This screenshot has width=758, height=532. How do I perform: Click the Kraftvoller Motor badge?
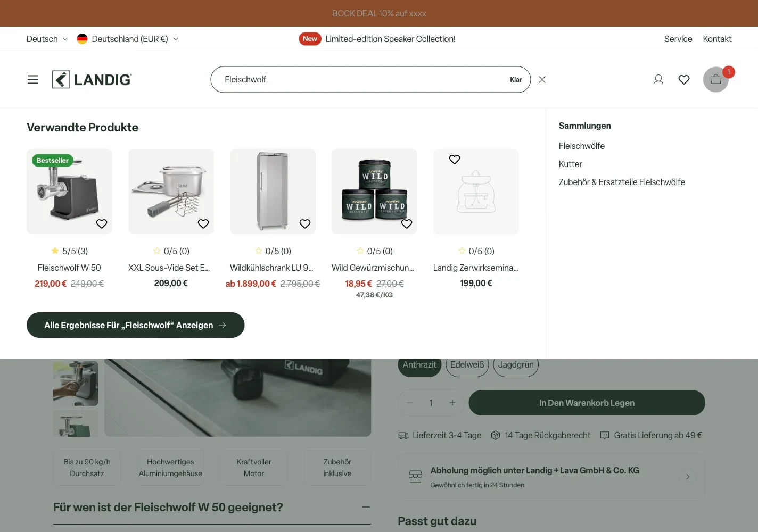pyautogui.click(x=254, y=468)
